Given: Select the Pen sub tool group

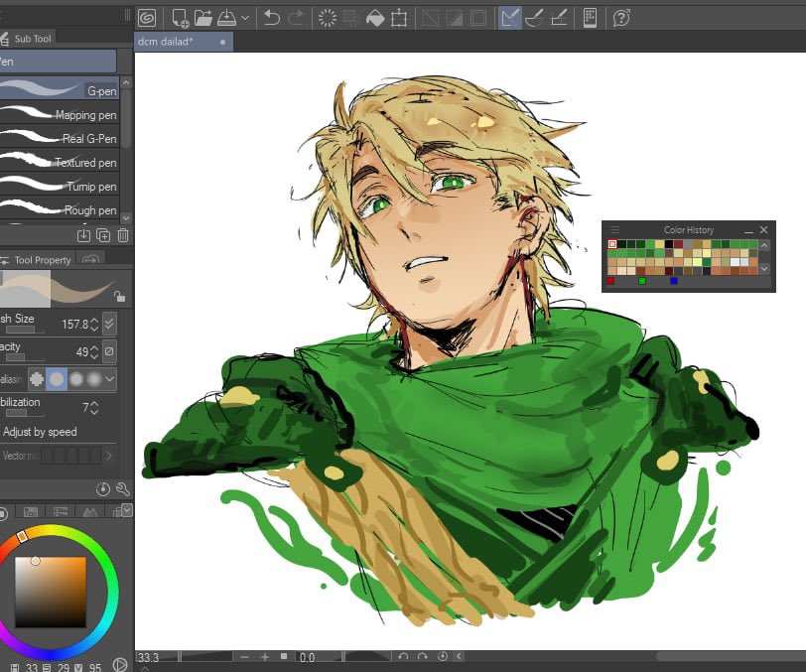Looking at the screenshot, I should [x=58, y=62].
